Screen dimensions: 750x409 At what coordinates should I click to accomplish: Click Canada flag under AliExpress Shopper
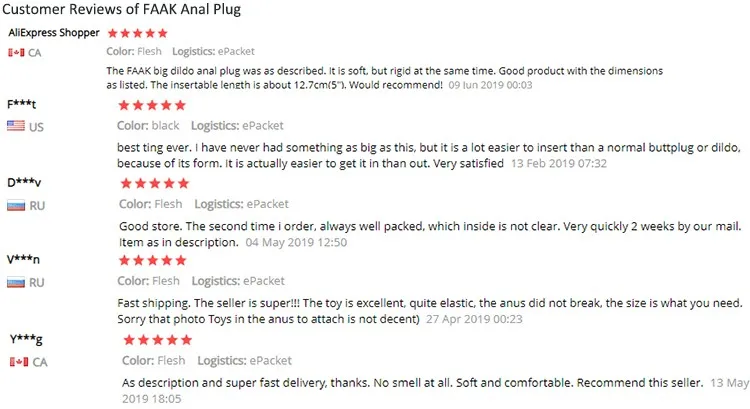(x=15, y=52)
